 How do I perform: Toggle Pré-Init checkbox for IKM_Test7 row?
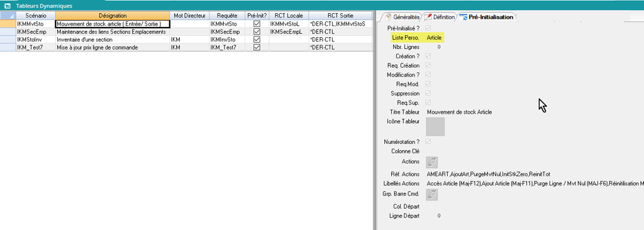click(x=257, y=47)
